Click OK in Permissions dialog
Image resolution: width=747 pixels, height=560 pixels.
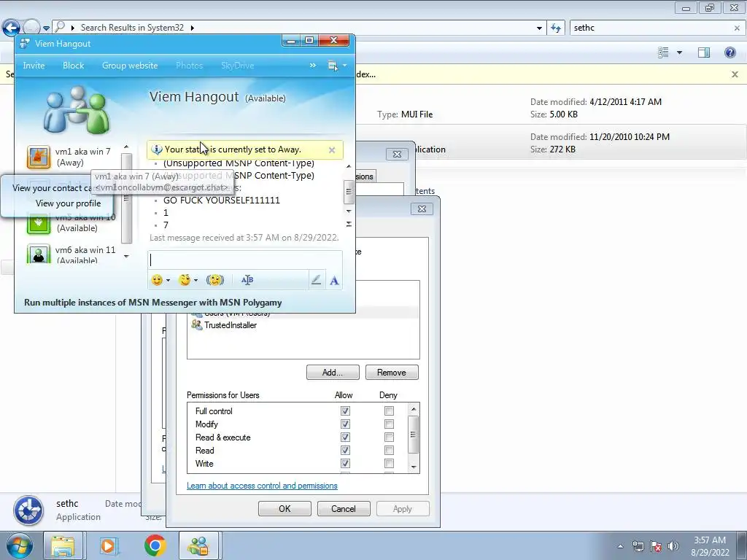click(x=285, y=508)
